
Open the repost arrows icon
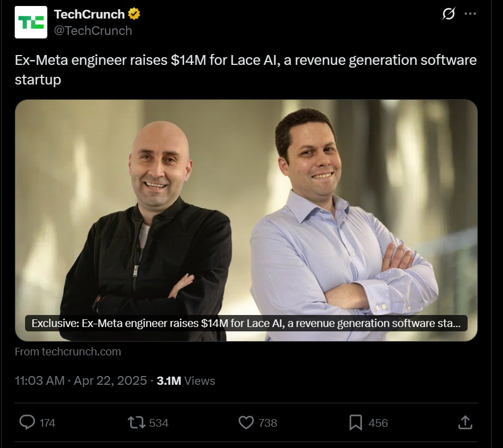point(135,422)
